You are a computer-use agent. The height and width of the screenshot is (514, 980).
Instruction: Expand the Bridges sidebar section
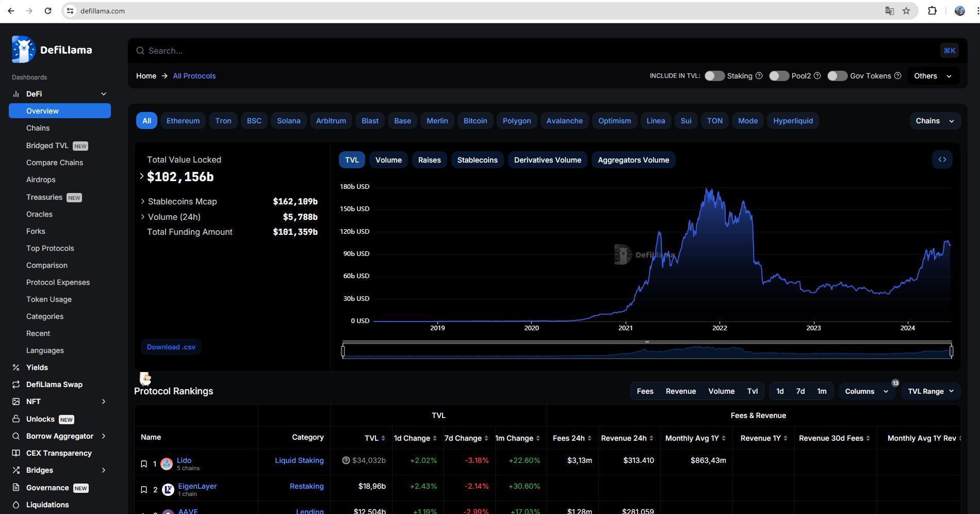pos(104,470)
